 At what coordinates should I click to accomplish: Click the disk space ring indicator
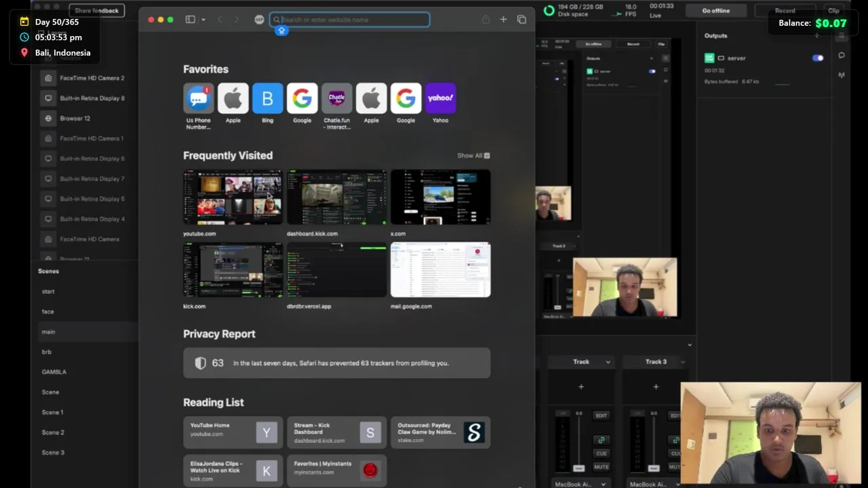(x=549, y=10)
